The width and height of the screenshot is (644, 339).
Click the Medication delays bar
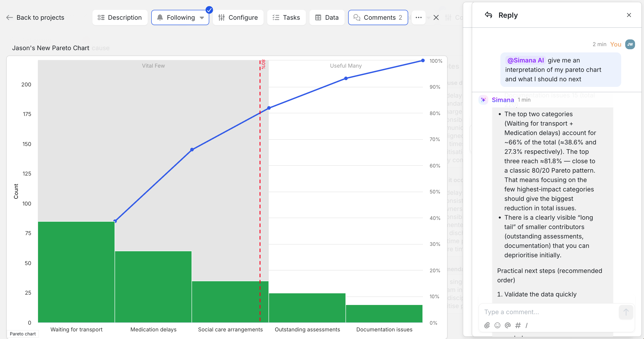point(153,287)
